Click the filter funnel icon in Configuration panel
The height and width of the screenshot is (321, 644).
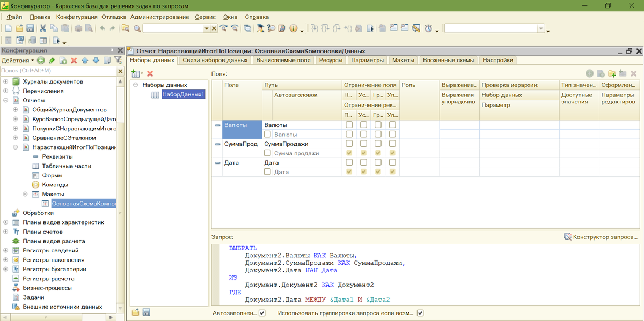[x=118, y=61]
